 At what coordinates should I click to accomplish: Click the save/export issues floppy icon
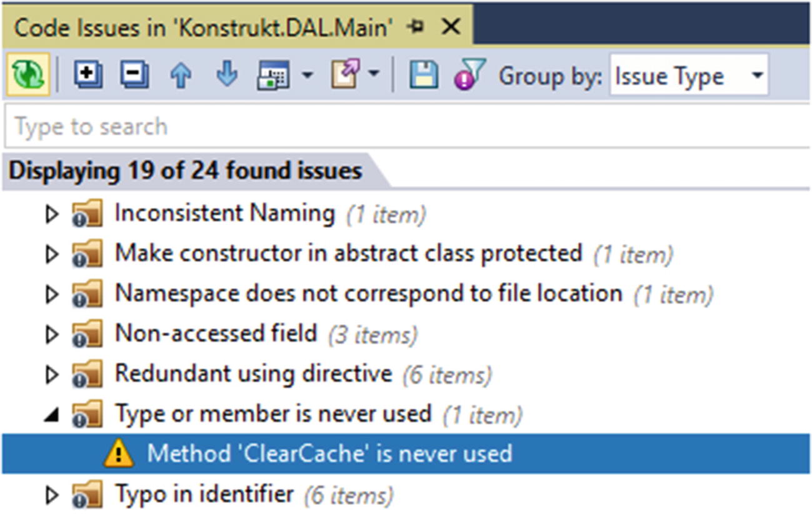coord(423,76)
